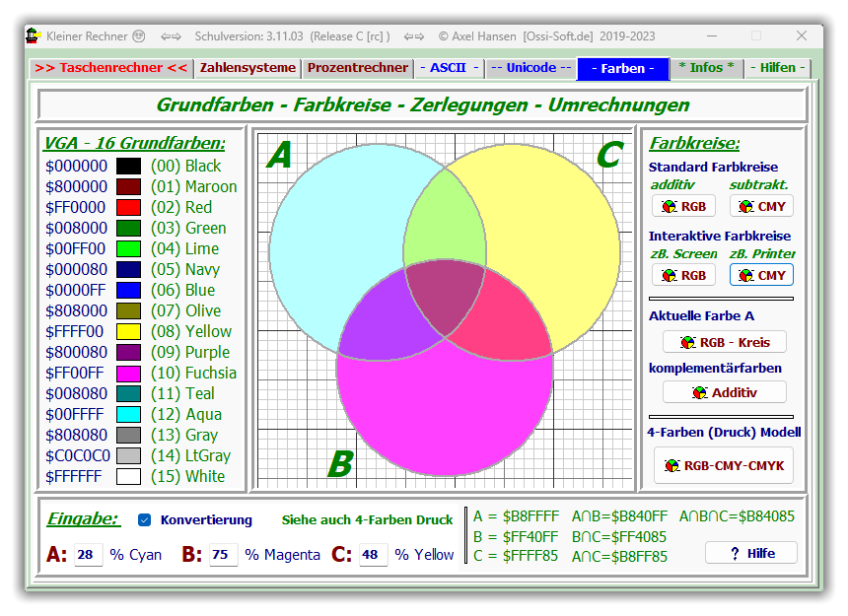Pick the Fuchsia color swatch
The width and height of the screenshot is (848, 616).
tap(128, 373)
